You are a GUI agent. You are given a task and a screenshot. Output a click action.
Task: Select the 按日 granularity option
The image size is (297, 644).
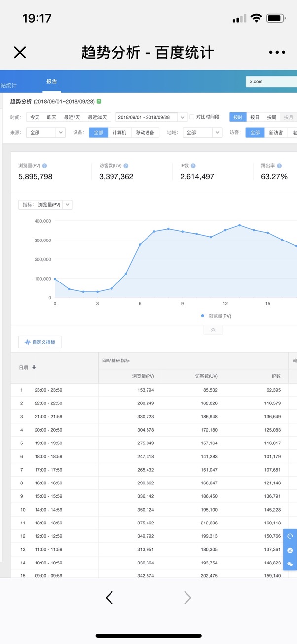coord(255,117)
